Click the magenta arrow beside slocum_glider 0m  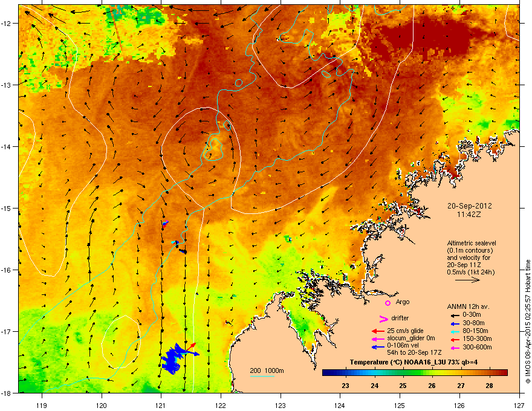click(x=378, y=339)
